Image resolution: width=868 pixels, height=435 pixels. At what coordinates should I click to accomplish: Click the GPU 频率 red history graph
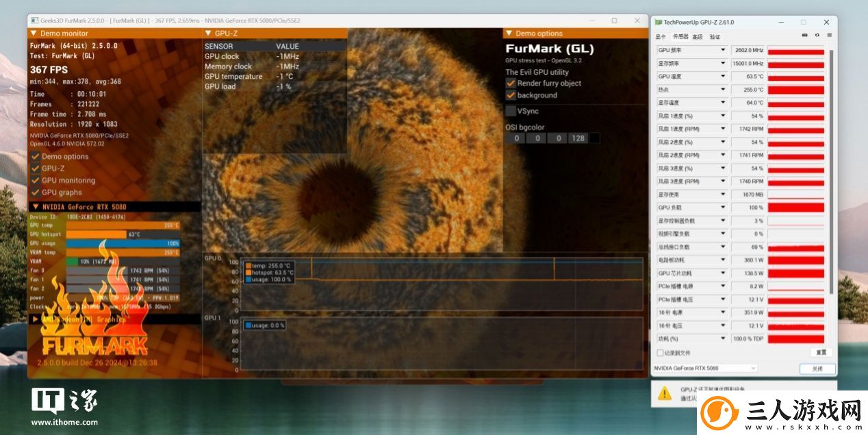pyautogui.click(x=795, y=50)
